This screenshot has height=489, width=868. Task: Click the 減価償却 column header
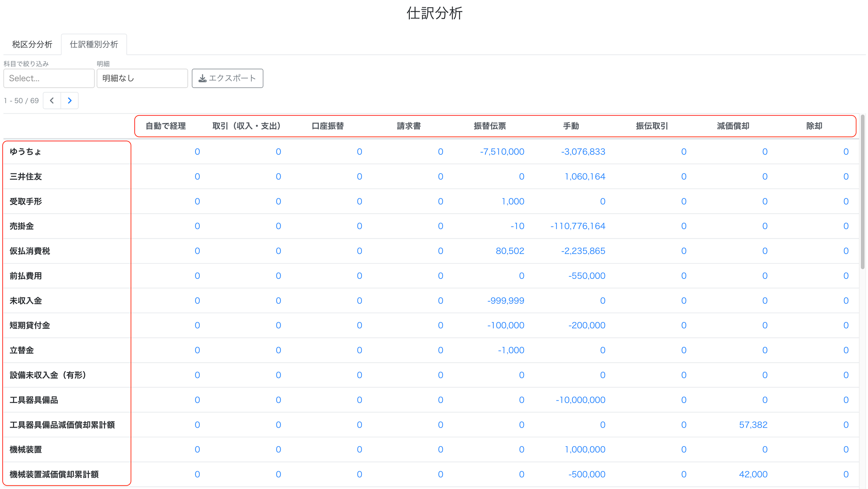(733, 126)
